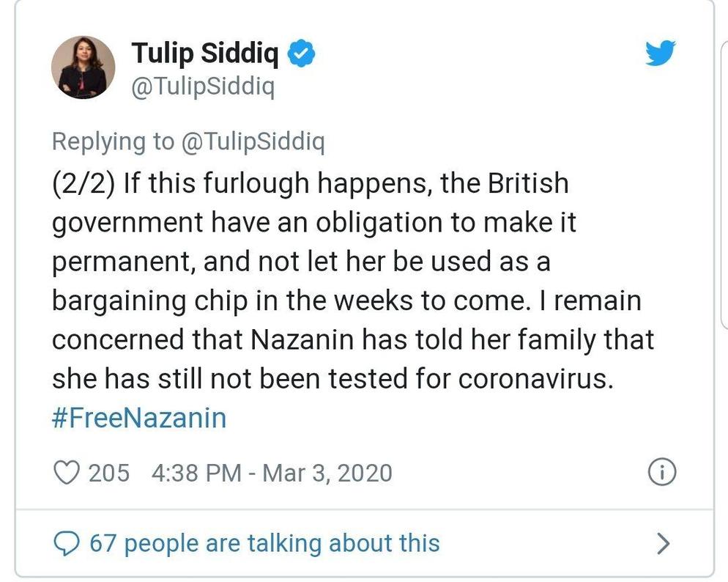This screenshot has height=582, width=728.
Task: Open tweet info circle icon
Action: coord(661,472)
